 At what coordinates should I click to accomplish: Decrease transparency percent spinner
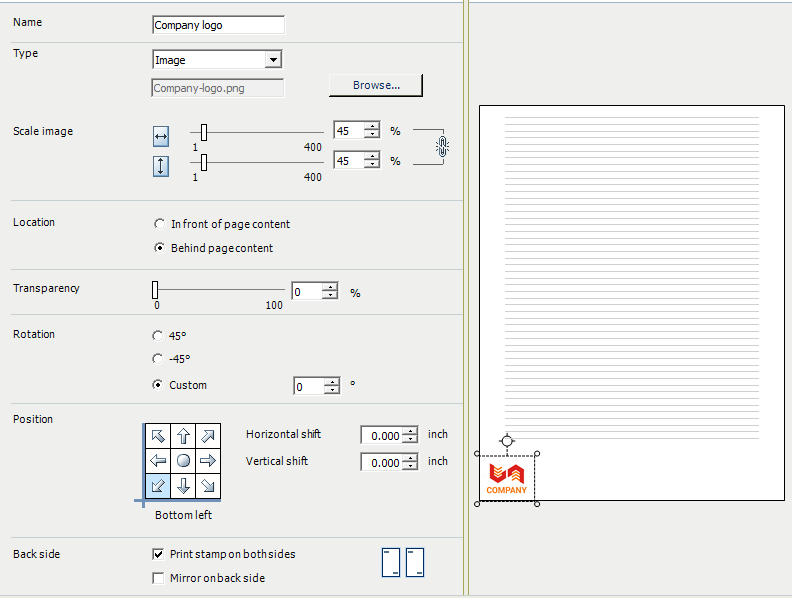[x=330, y=295]
